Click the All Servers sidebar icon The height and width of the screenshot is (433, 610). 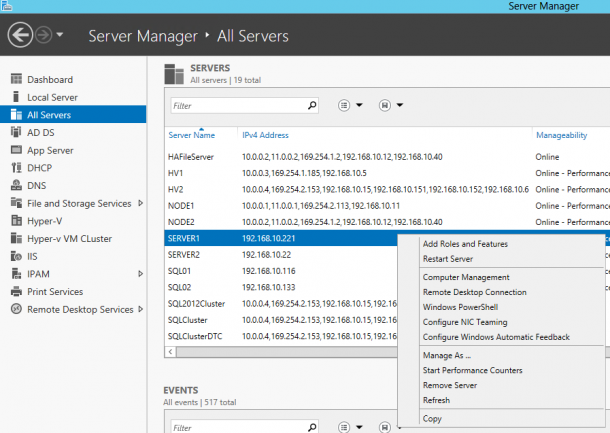tap(16, 114)
